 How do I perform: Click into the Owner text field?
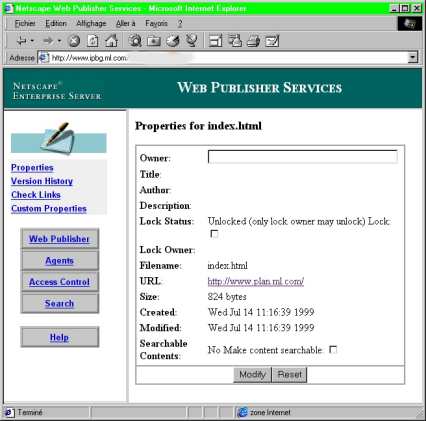303,157
